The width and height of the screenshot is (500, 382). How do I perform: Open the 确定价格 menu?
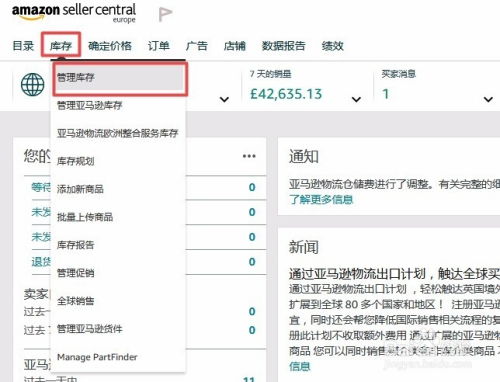[x=110, y=46]
